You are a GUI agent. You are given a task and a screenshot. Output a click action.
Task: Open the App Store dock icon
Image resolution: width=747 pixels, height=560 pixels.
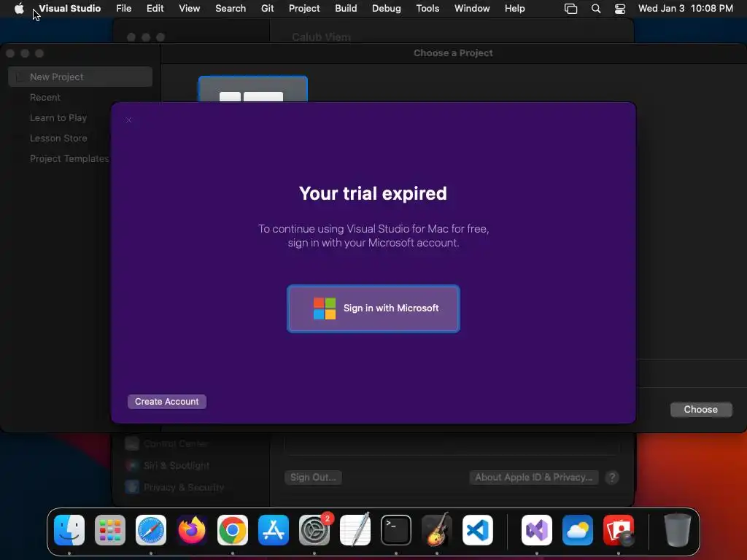274,530
